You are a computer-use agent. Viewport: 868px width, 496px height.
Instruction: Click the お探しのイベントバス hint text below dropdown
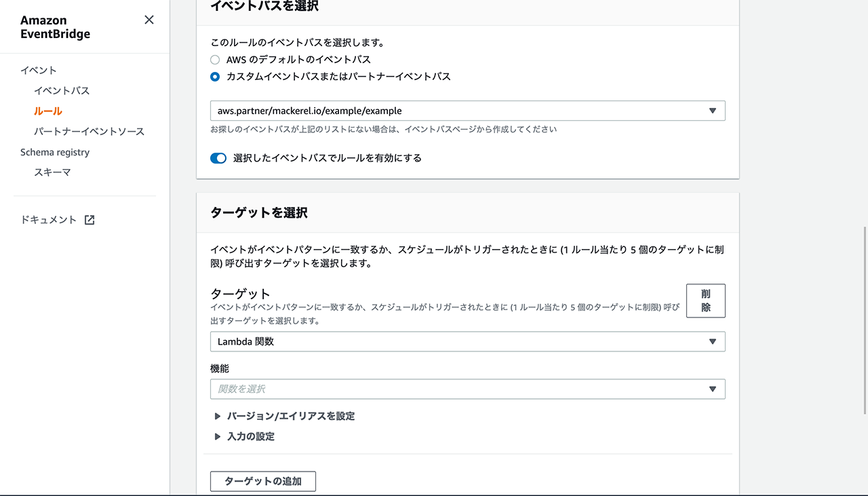pyautogui.click(x=384, y=129)
